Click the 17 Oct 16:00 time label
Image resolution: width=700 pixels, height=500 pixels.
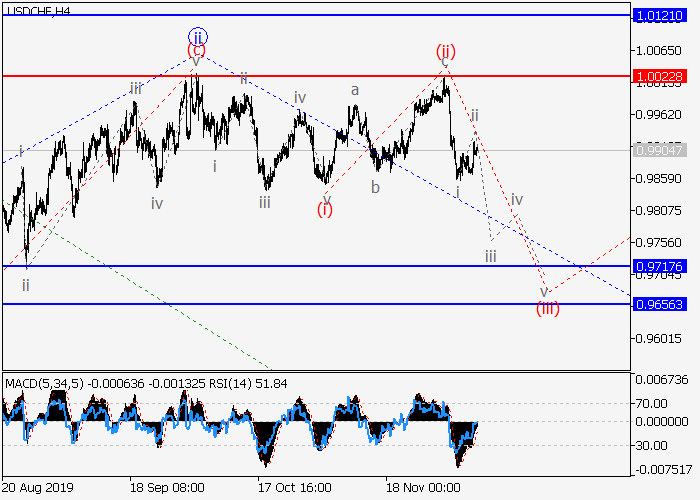(294, 488)
